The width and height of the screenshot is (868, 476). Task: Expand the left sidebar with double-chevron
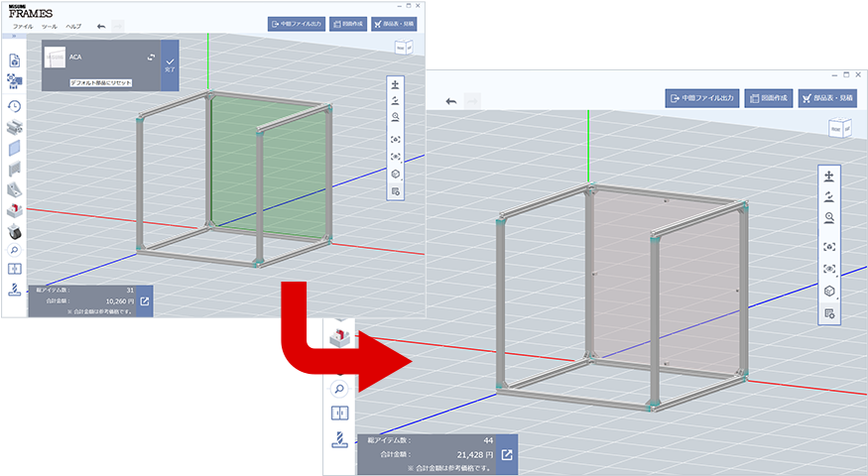(x=14, y=37)
